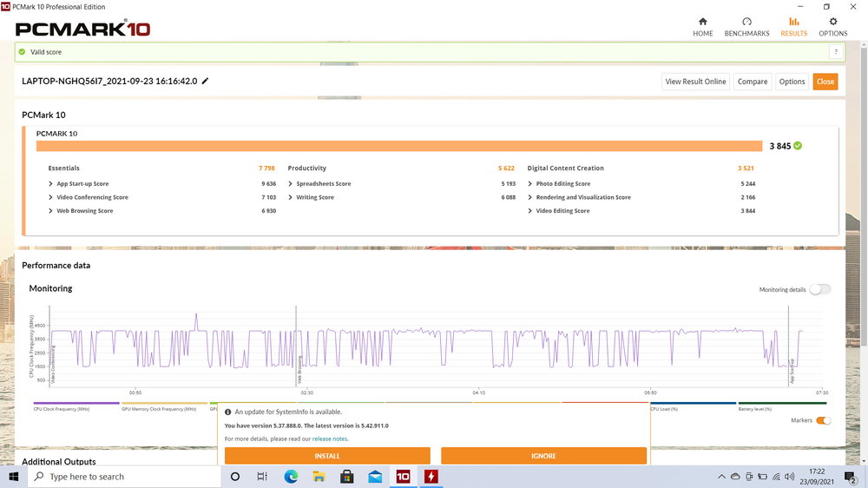Click the App Start-up marker on graph

[x=792, y=371]
